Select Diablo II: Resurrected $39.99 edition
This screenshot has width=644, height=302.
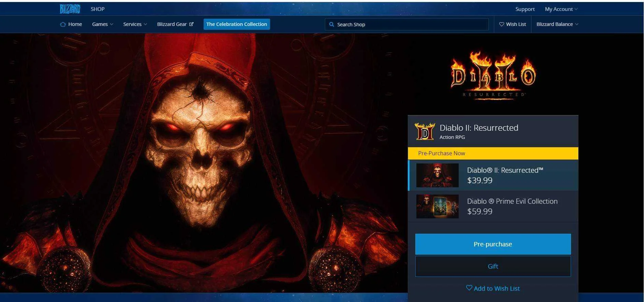(493, 175)
